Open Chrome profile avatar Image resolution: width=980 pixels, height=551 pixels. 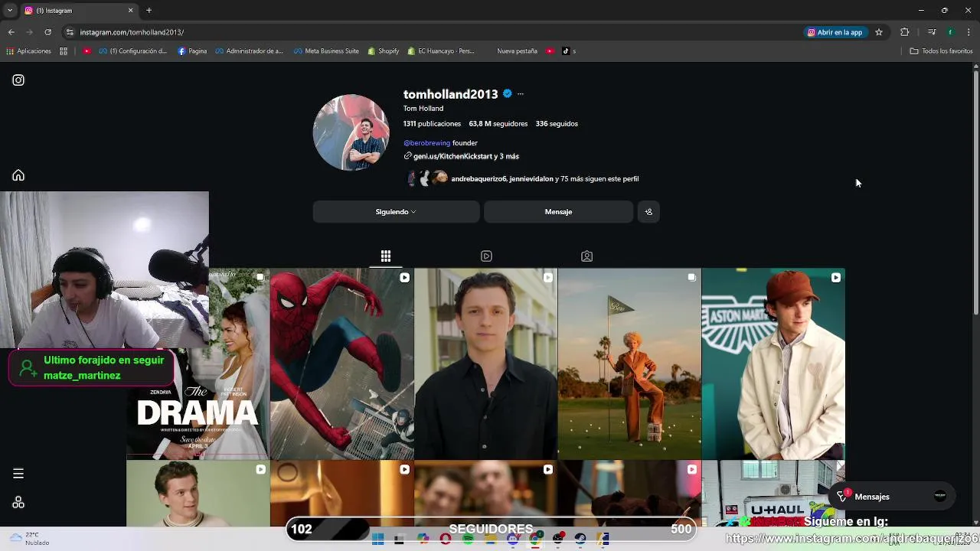click(950, 32)
